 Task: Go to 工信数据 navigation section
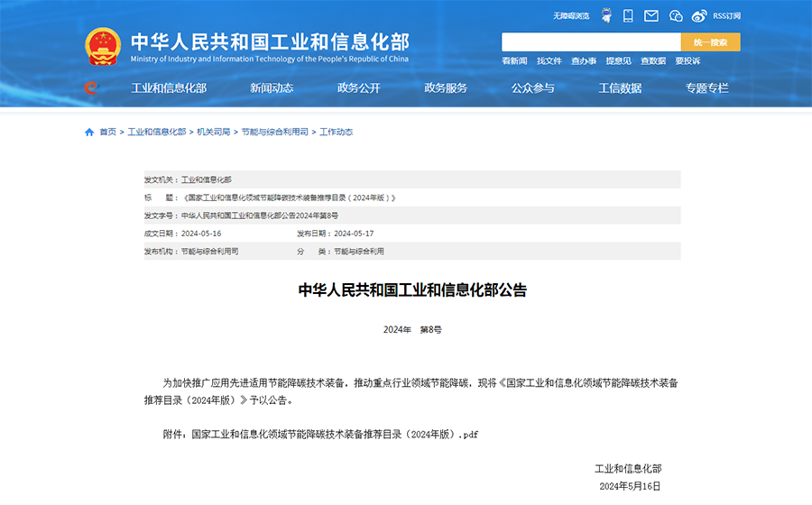pyautogui.click(x=620, y=87)
